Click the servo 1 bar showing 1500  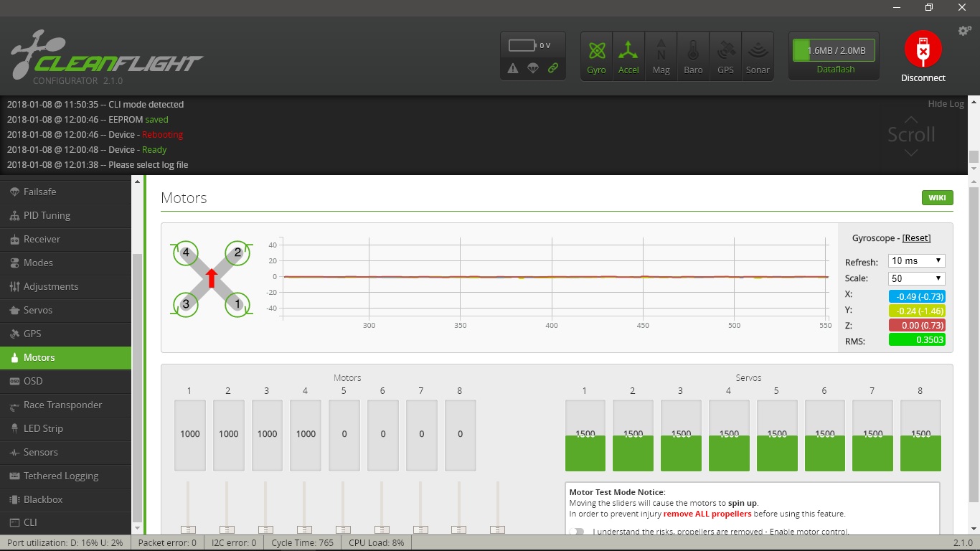point(585,435)
